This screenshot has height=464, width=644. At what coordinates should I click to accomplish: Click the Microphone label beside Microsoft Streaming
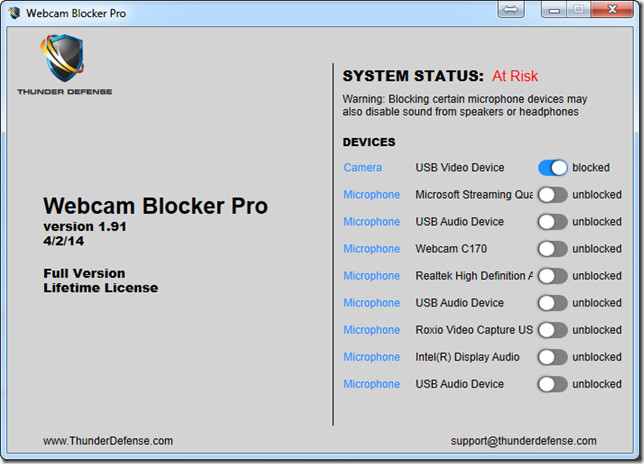pyautogui.click(x=372, y=195)
